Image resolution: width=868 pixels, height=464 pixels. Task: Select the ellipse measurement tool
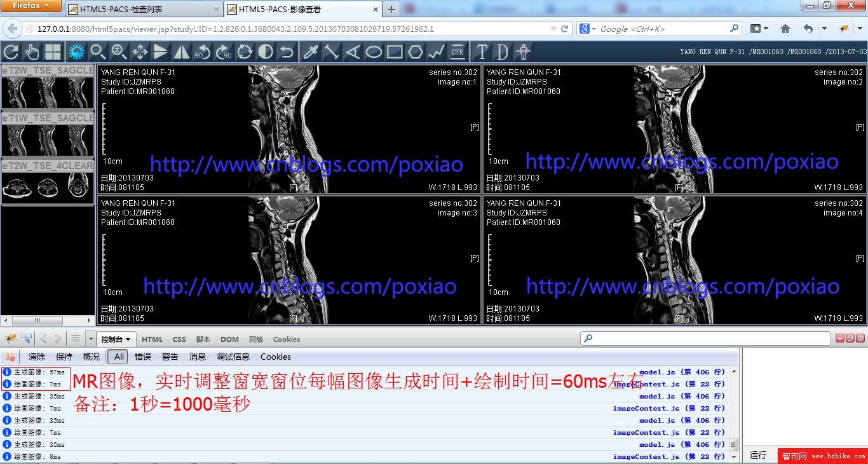coord(374,52)
